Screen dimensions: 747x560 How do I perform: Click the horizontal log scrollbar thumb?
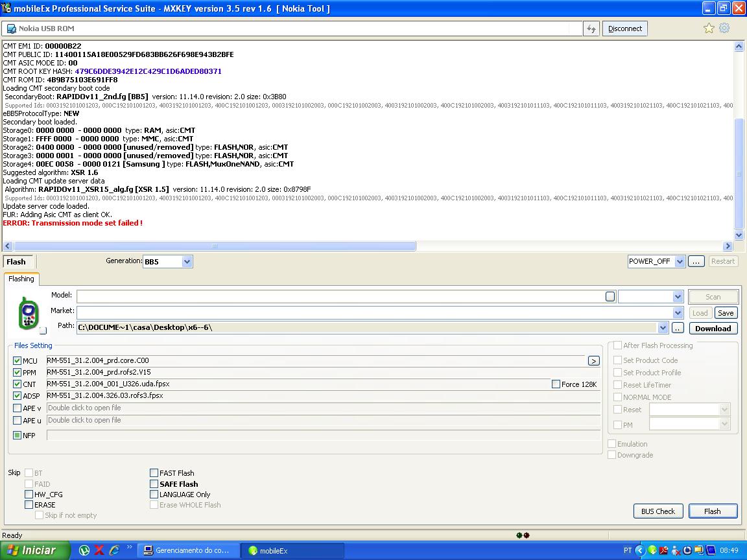point(215,246)
